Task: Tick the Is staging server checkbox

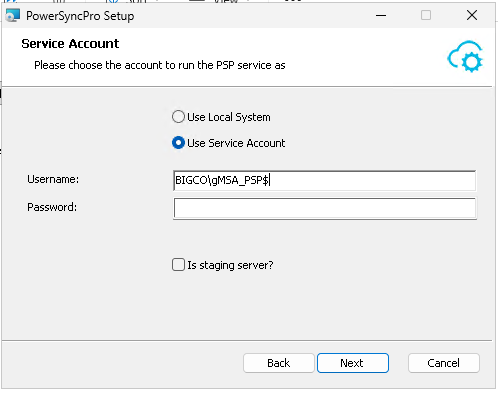Action: click(178, 265)
